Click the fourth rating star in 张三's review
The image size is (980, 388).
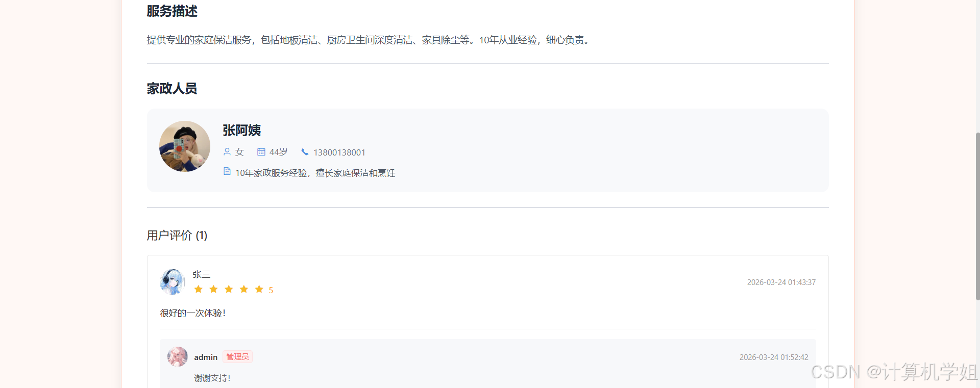click(x=244, y=290)
